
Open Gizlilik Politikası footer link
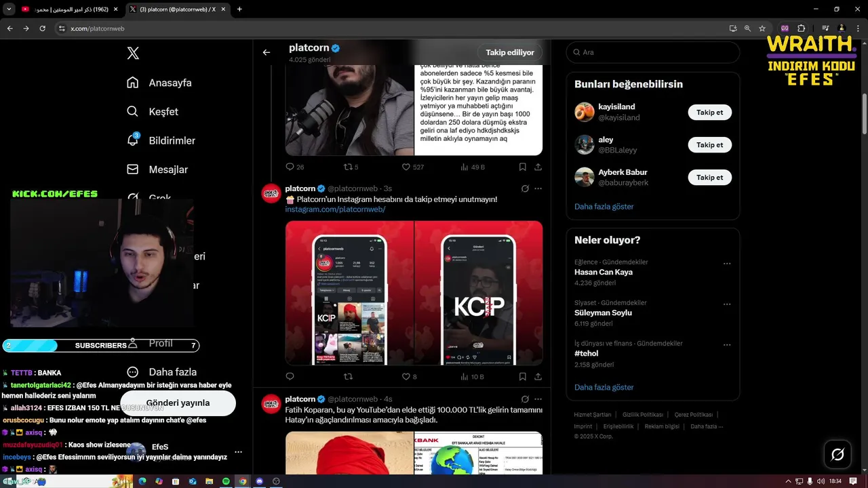click(643, 414)
